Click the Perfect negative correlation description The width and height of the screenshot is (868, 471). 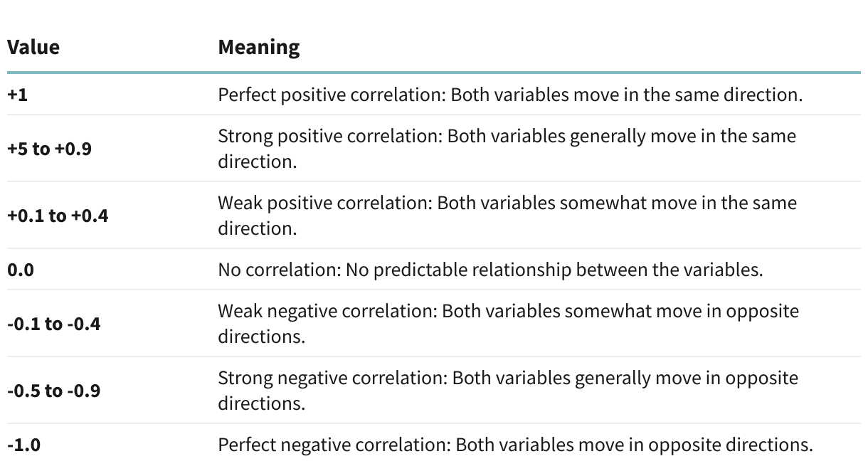515,446
